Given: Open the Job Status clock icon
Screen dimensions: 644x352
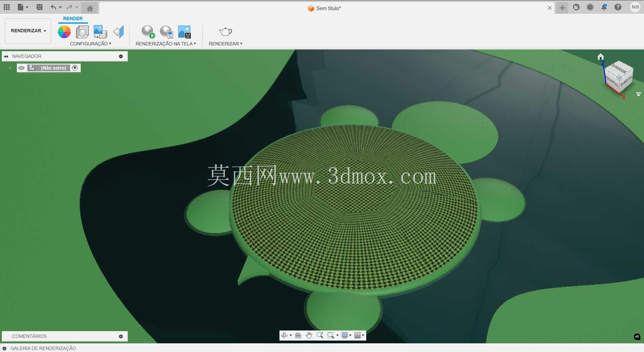Looking at the screenshot, I should [x=590, y=7].
